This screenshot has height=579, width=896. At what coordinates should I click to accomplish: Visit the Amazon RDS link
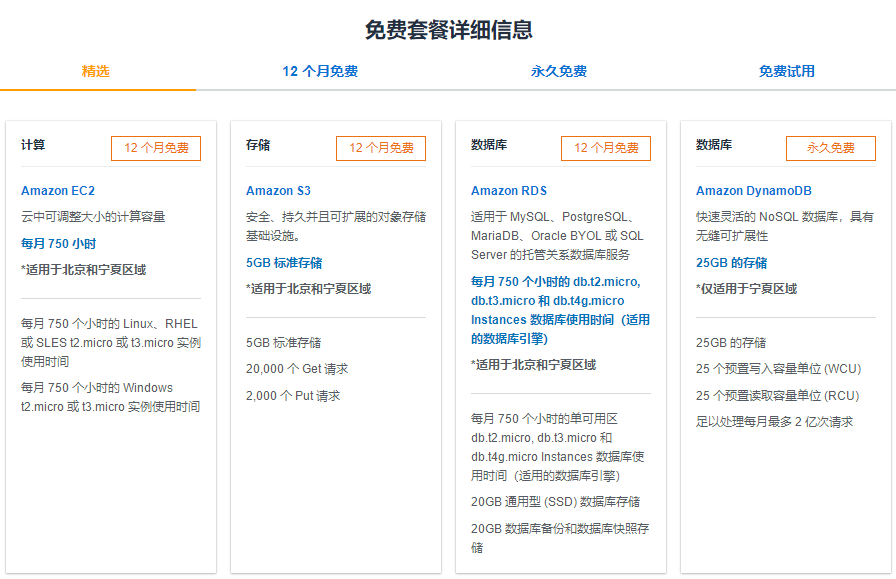pyautogui.click(x=509, y=191)
